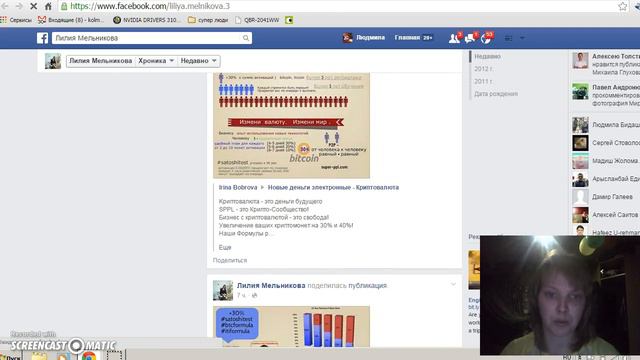640x360 pixels.
Task: Jump to Недавно in timeline navigation
Action: (x=487, y=56)
